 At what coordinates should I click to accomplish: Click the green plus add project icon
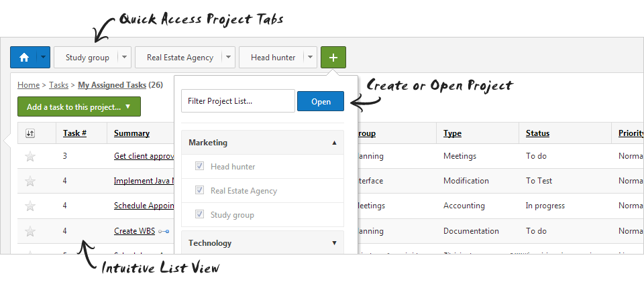coord(333,58)
